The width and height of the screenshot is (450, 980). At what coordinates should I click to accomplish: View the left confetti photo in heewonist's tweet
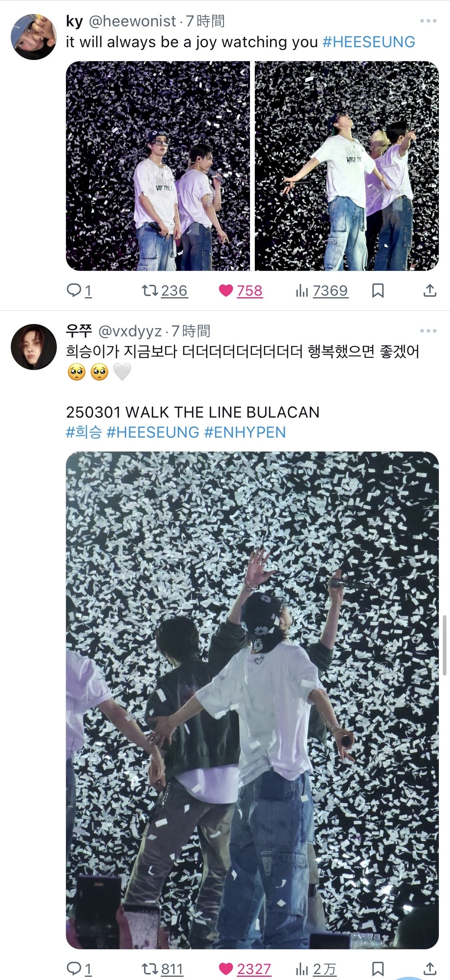[158, 166]
